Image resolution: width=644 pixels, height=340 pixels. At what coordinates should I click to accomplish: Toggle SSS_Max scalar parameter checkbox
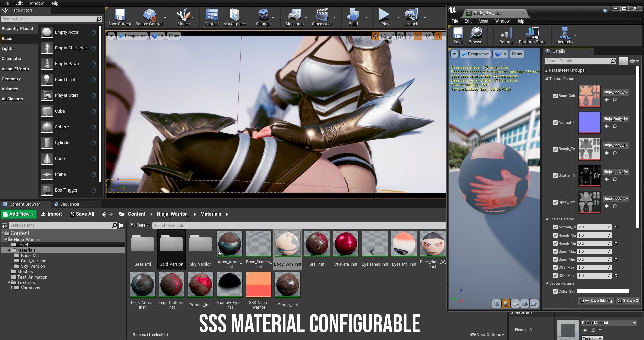click(x=555, y=267)
